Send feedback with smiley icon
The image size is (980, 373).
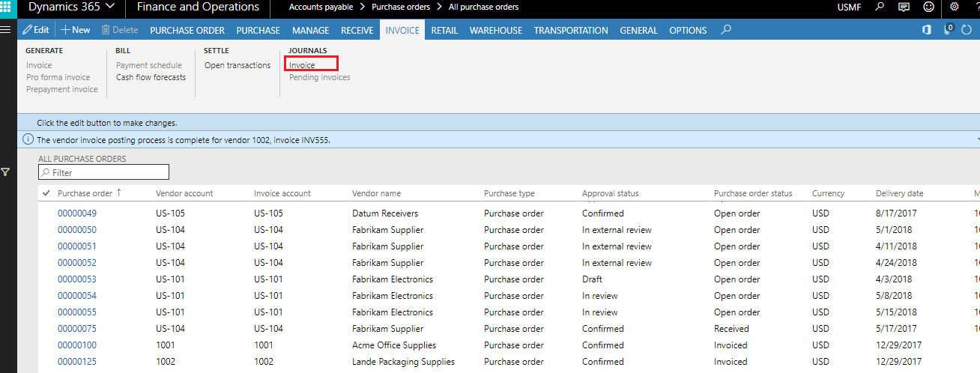click(x=929, y=7)
